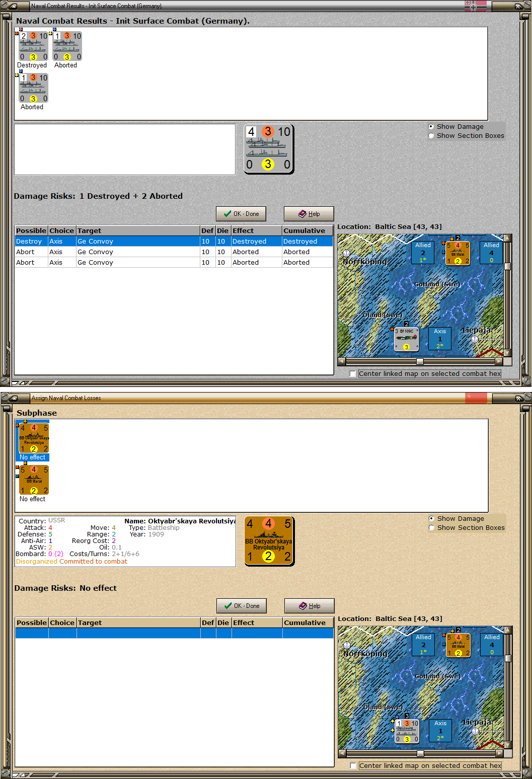Viewport: 532px width, 779px height.
Task: Click the horizontal map scrollbar thumb in Combat Results
Action: click(x=420, y=361)
